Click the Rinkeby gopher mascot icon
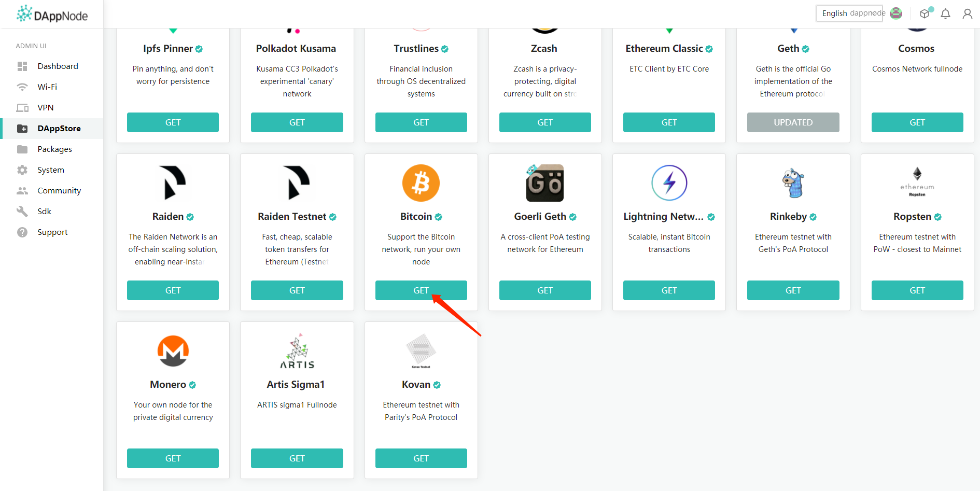The height and width of the screenshot is (491, 980). [793, 183]
